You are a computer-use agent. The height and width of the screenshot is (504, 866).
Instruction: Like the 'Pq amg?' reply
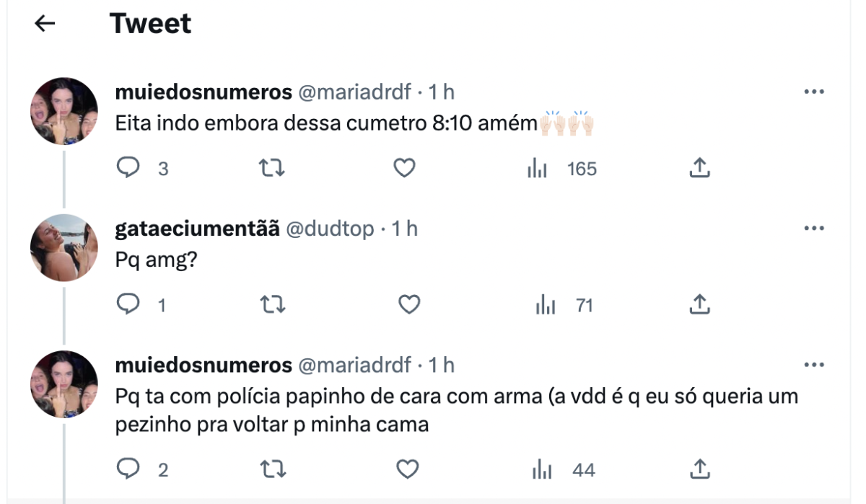(409, 306)
